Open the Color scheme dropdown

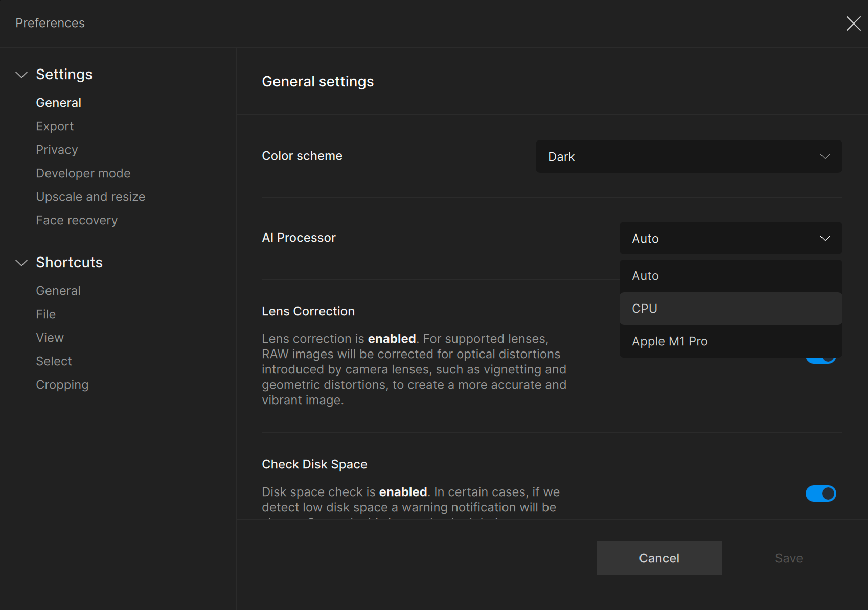coord(688,156)
